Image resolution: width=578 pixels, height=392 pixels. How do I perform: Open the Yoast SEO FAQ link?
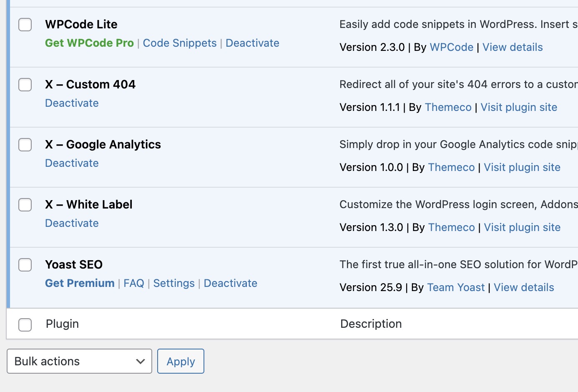click(x=134, y=283)
